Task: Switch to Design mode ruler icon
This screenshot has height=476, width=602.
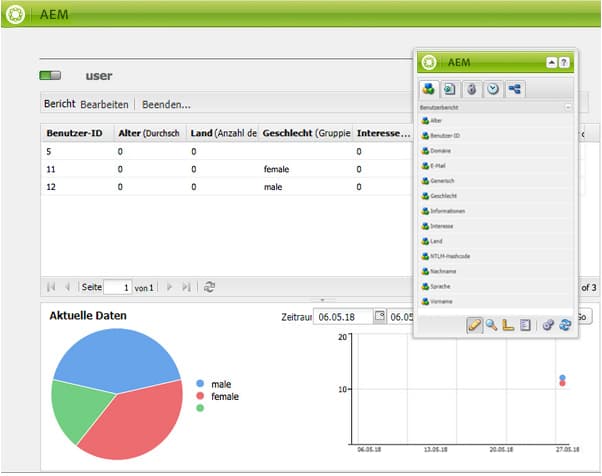Action: click(508, 325)
